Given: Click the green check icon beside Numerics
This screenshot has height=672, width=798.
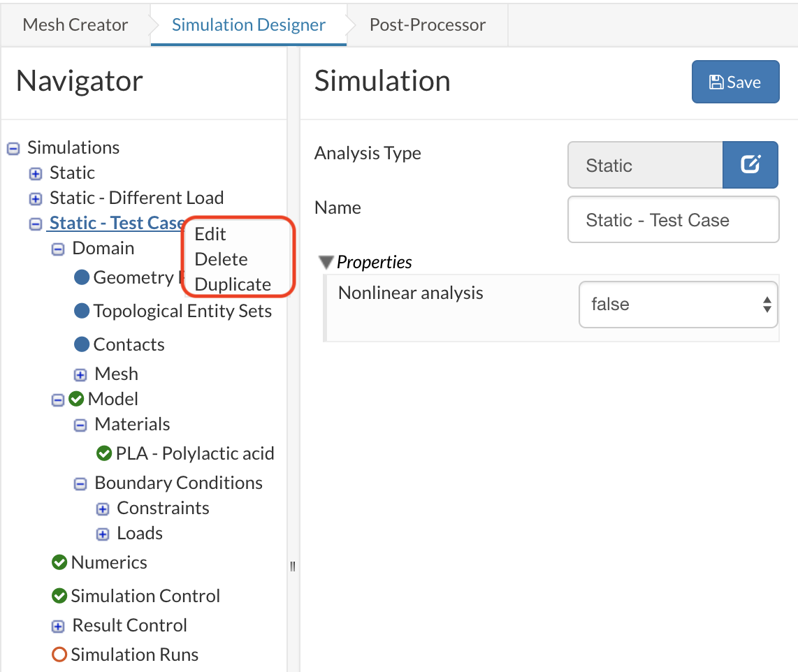Looking at the screenshot, I should click(59, 562).
